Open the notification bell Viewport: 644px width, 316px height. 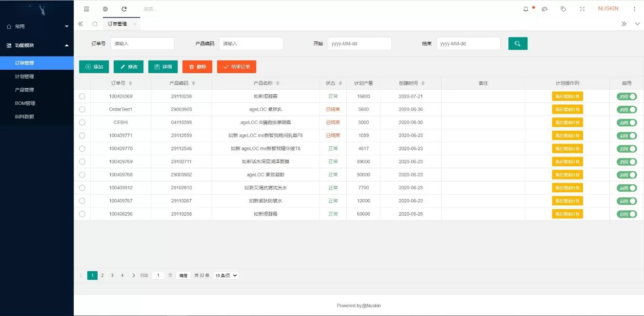(526, 9)
